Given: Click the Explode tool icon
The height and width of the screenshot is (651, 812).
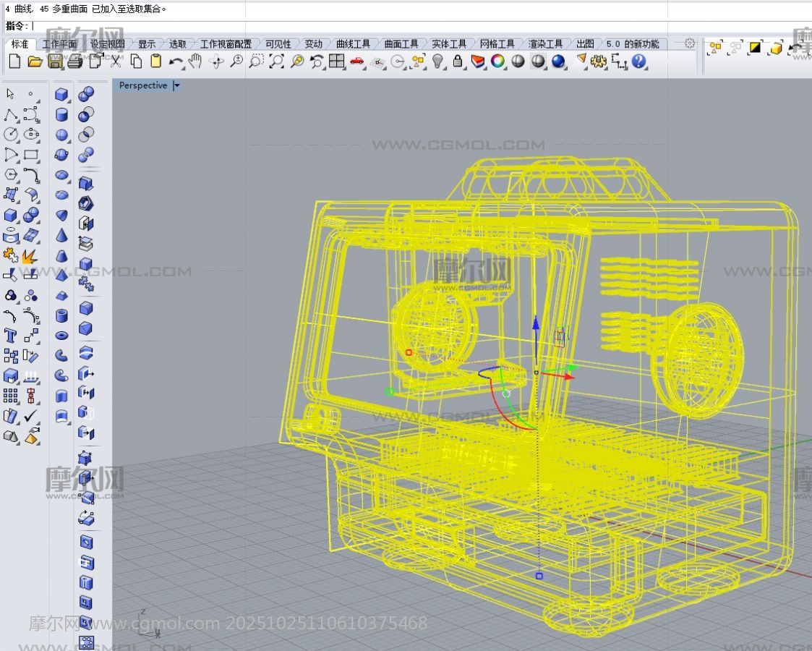Looking at the screenshot, I should pos(30,256).
